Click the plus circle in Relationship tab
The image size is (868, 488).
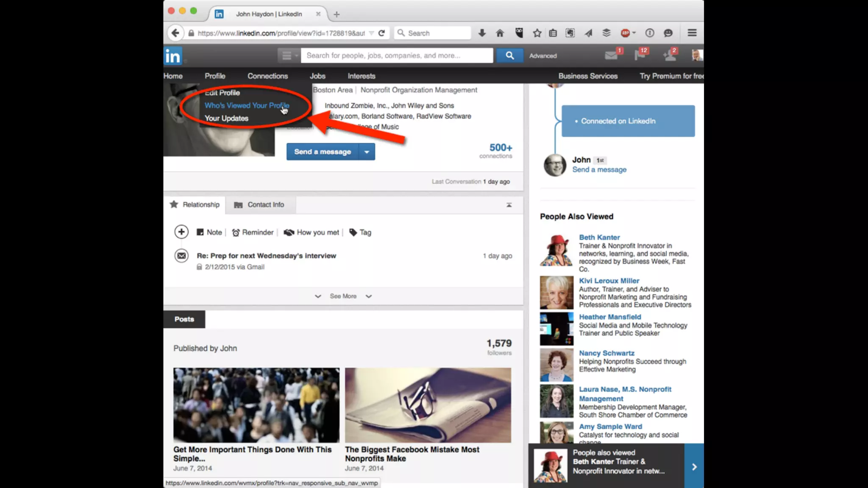[x=181, y=232]
